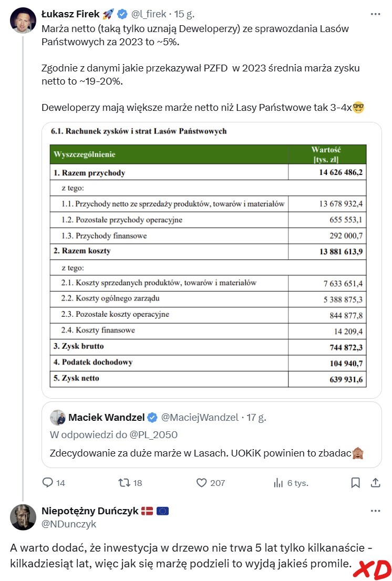Open Łukasz Firek's profile avatar
The height and width of the screenshot is (581, 392).
click(x=23, y=21)
